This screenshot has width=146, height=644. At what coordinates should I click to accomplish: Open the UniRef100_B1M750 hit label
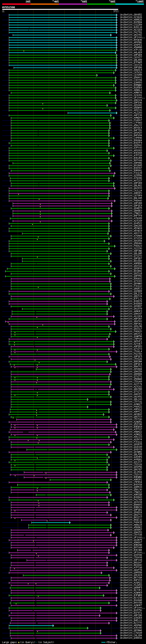click(x=131, y=610)
